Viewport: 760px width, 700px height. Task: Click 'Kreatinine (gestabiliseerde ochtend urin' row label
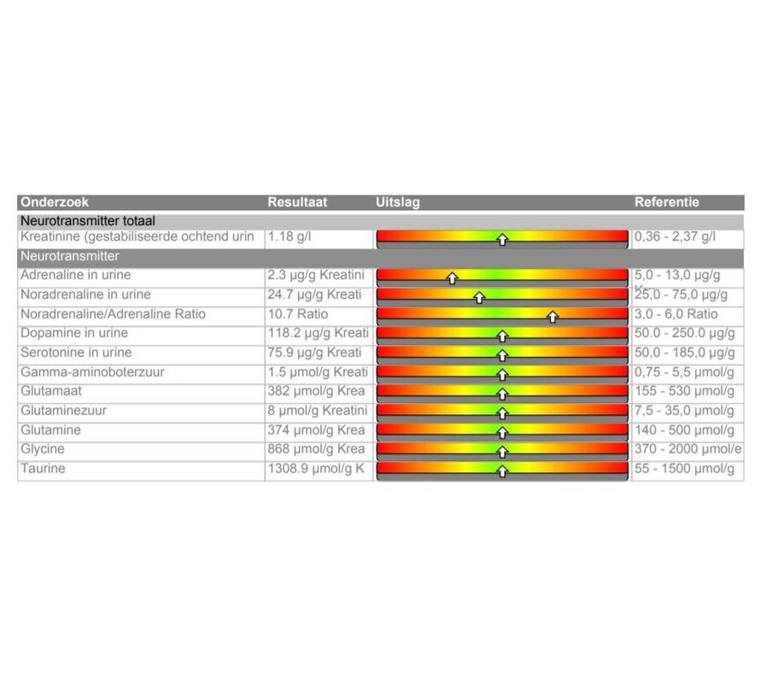137,236
